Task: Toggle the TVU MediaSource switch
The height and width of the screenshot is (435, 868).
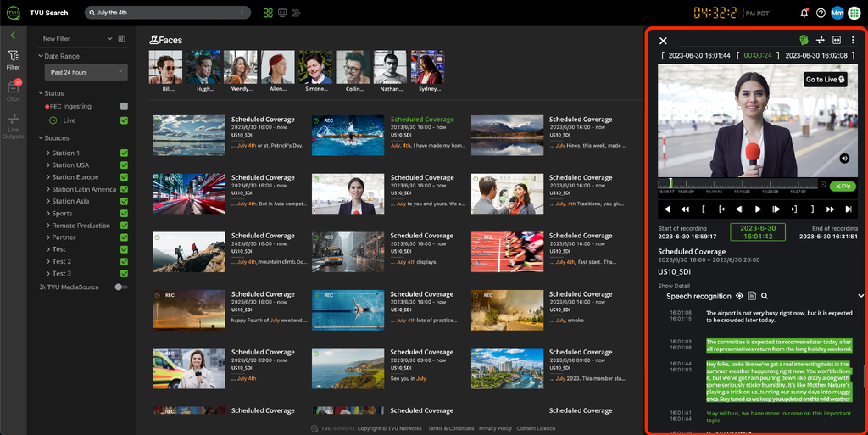Action: tap(120, 287)
